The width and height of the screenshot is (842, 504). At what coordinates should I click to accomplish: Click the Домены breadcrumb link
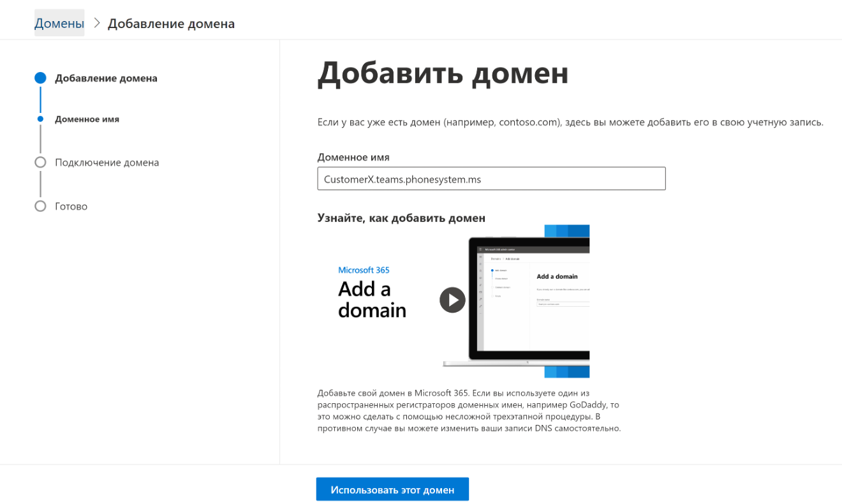59,24
